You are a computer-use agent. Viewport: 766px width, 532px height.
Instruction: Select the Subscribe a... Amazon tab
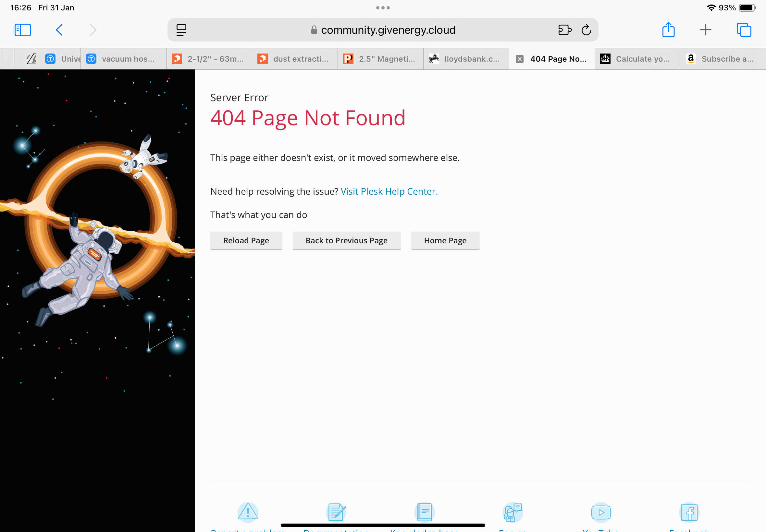click(723, 59)
